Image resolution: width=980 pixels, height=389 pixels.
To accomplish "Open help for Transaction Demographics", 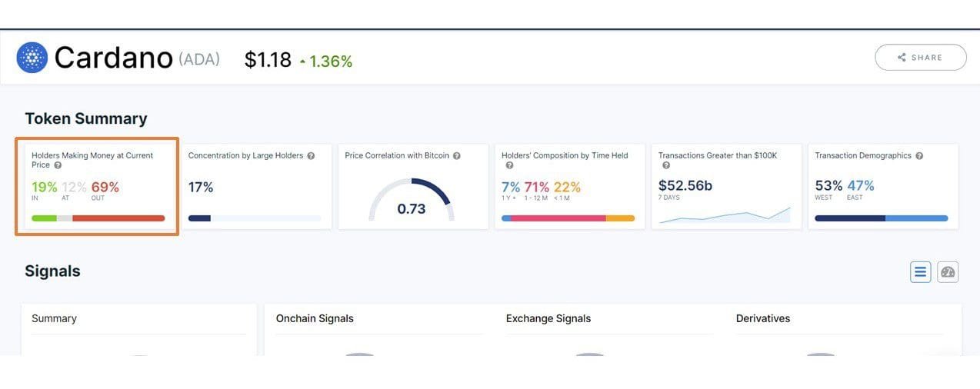I will click(919, 156).
